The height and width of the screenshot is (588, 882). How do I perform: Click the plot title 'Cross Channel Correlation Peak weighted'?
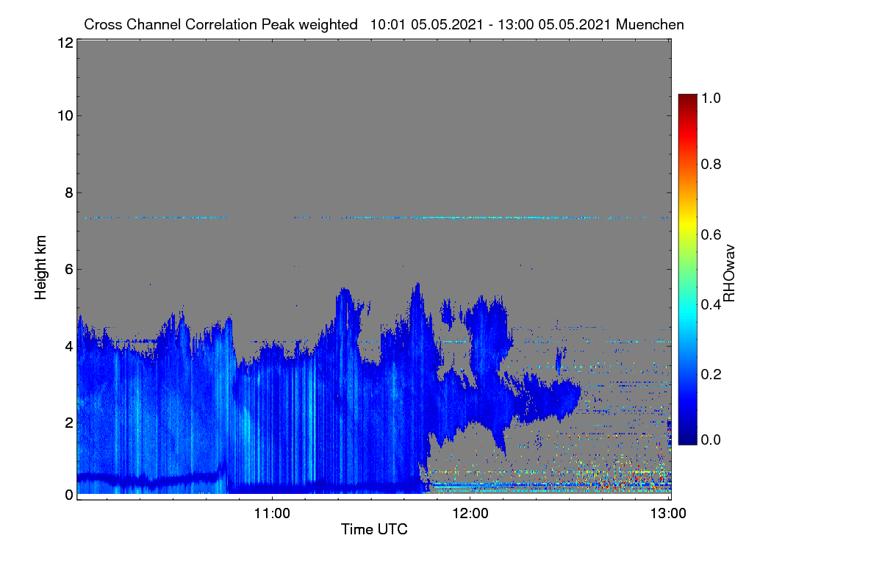click(x=220, y=24)
